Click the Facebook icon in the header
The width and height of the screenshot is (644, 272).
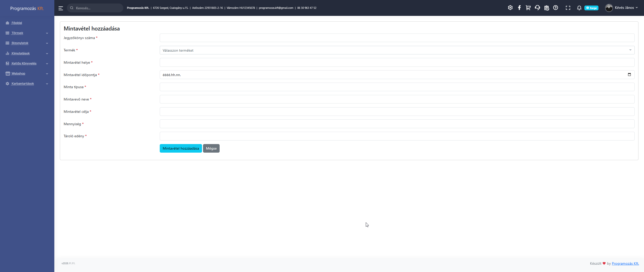(519, 8)
